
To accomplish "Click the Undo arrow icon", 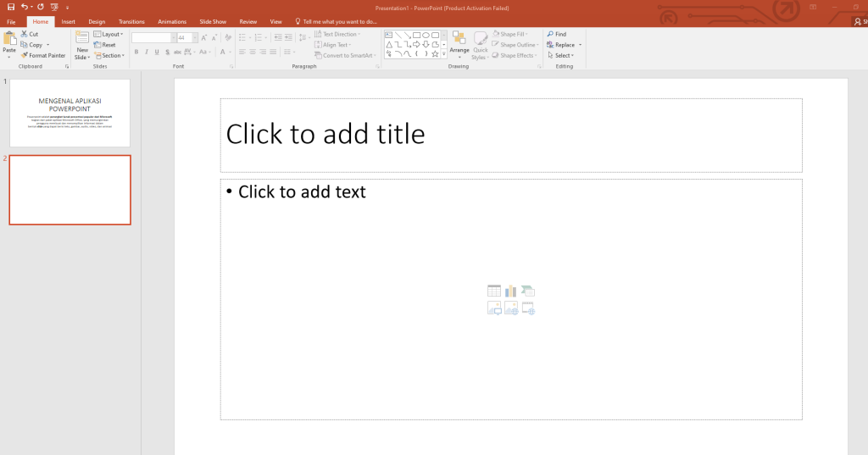I will click(25, 6).
